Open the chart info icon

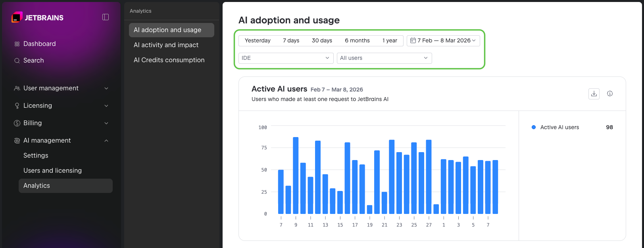click(610, 94)
